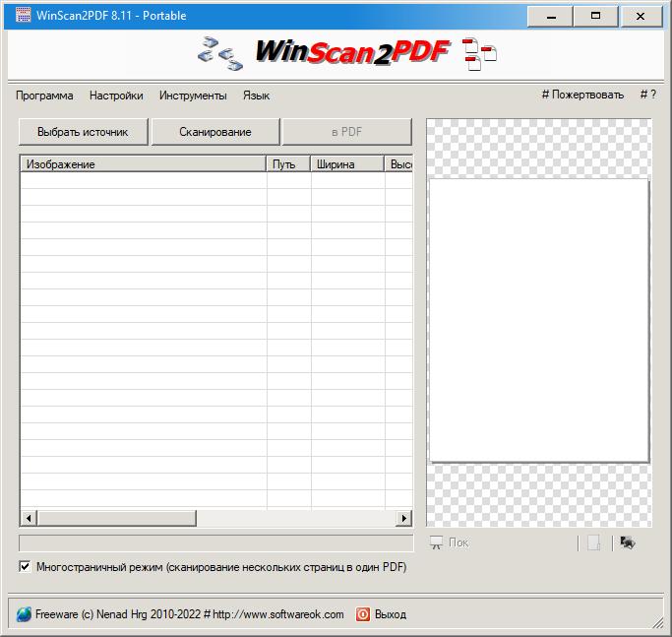Click the Пок label under preview
672x637 pixels.
click(x=458, y=542)
